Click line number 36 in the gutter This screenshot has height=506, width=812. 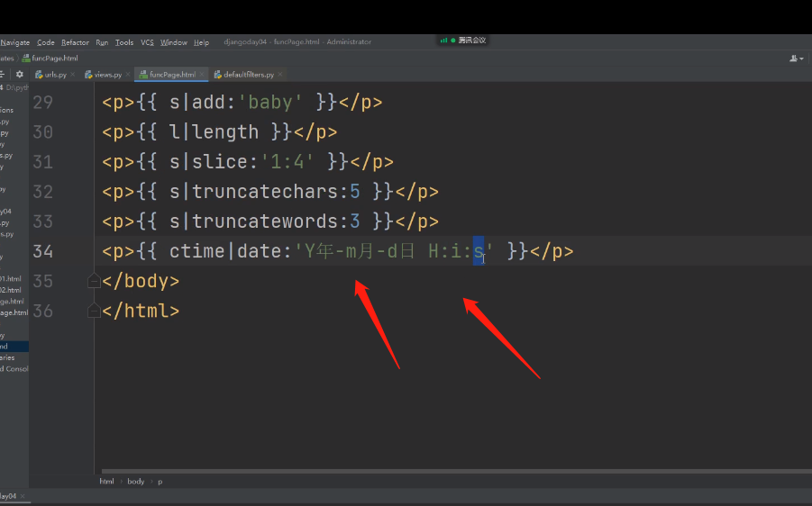coord(43,311)
